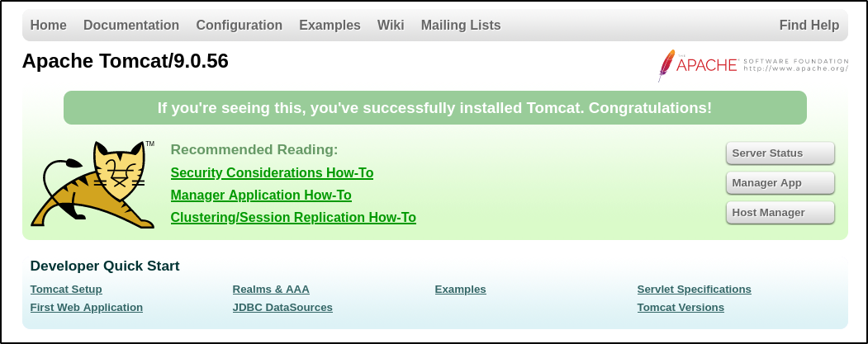Open the Realms & AAA link
868x344 pixels.
[x=271, y=290]
